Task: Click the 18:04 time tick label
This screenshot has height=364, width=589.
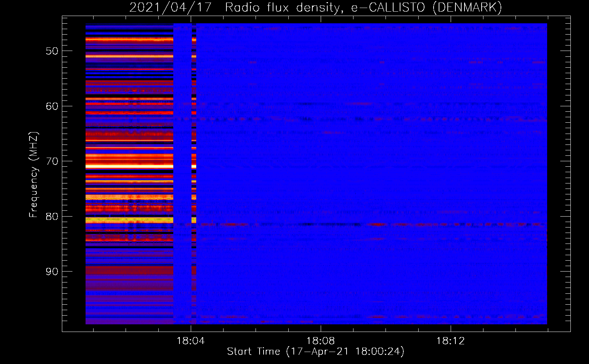Action: pyautogui.click(x=190, y=341)
